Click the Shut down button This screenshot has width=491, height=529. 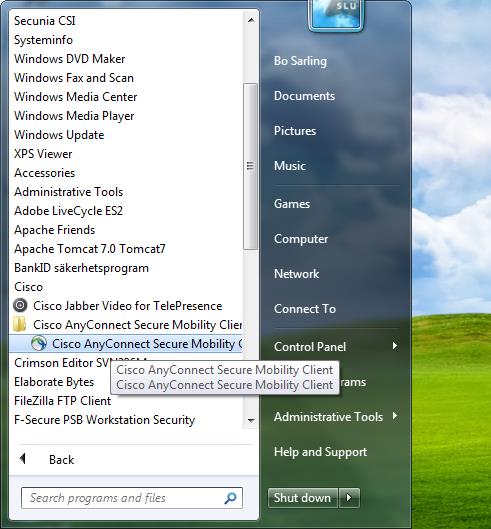(303, 498)
